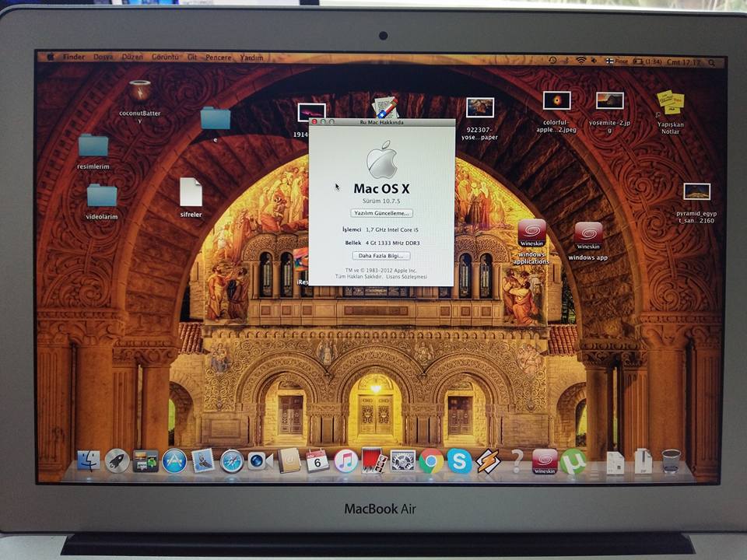Open Address Book icon in dock
747x560 pixels.
[x=289, y=460]
